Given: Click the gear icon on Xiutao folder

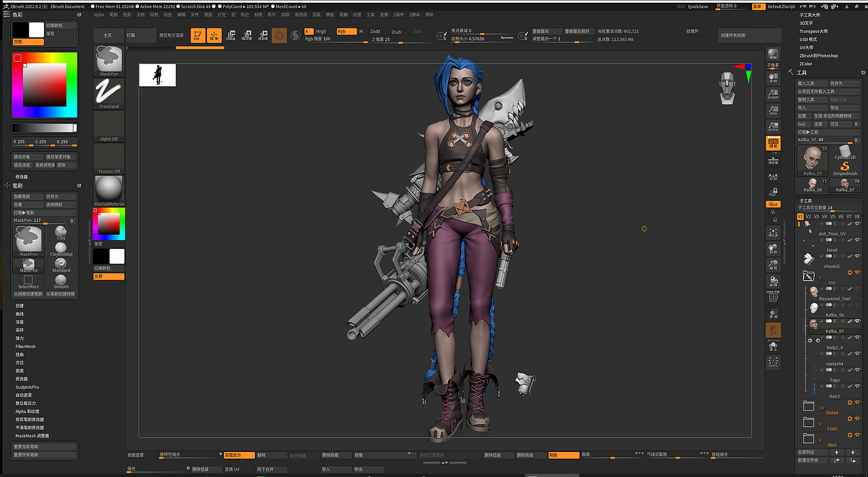Looking at the screenshot, I should (x=850, y=402).
